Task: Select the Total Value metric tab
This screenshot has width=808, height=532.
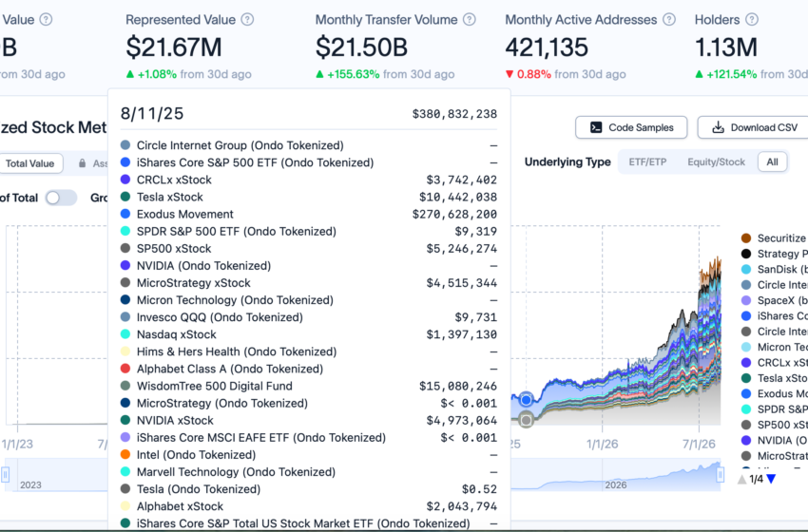Action: click(29, 163)
